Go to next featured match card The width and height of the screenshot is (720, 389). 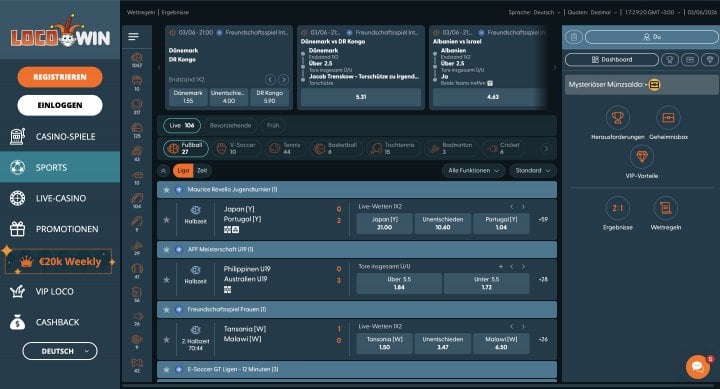point(555,68)
